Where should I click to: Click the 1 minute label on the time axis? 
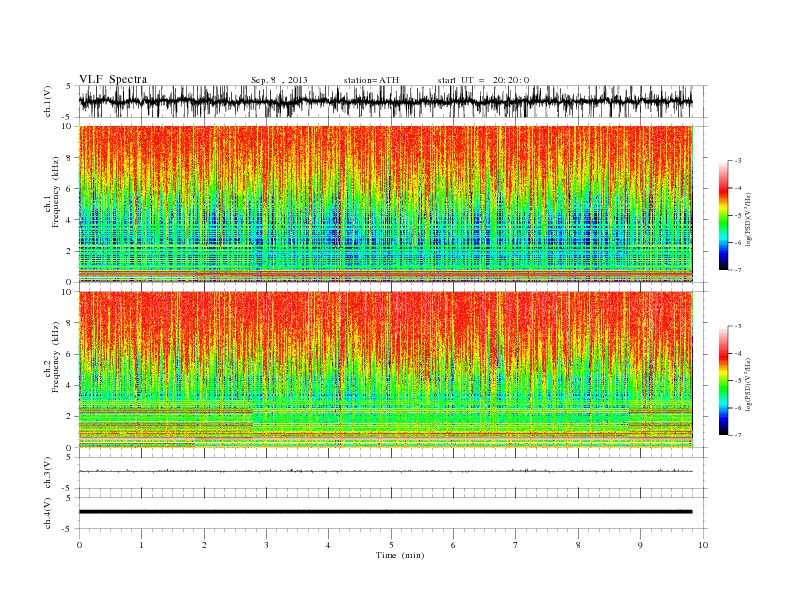[141, 545]
